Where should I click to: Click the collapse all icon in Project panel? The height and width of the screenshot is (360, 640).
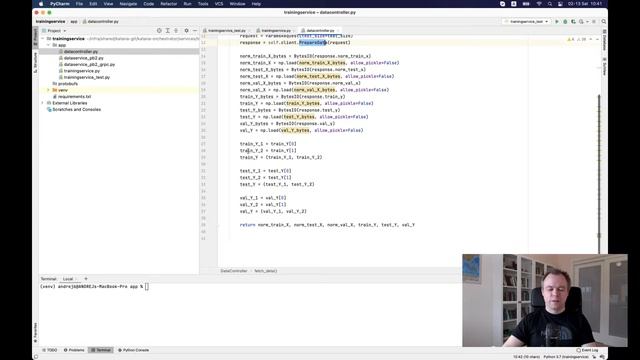coord(176,31)
